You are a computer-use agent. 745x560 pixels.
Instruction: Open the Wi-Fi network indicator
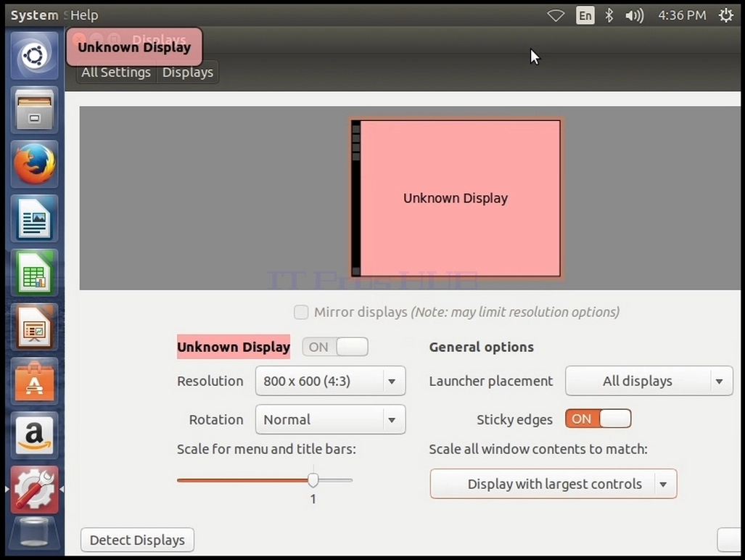coord(556,16)
